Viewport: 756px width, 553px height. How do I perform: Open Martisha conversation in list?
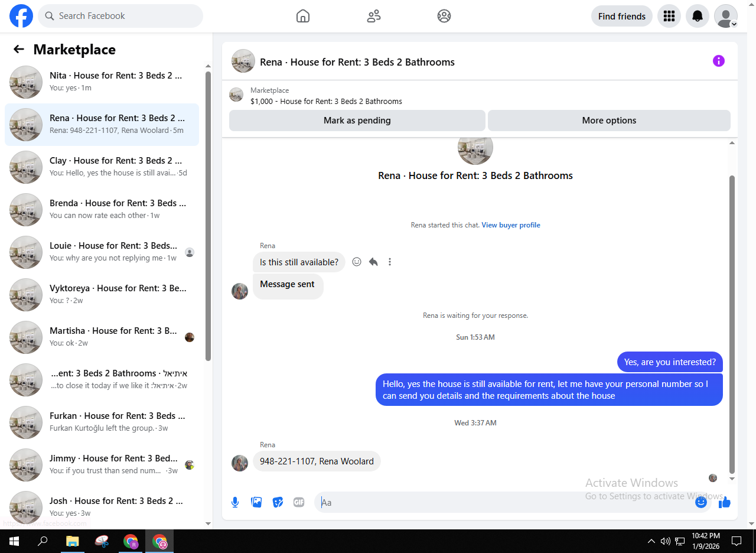[x=102, y=337]
